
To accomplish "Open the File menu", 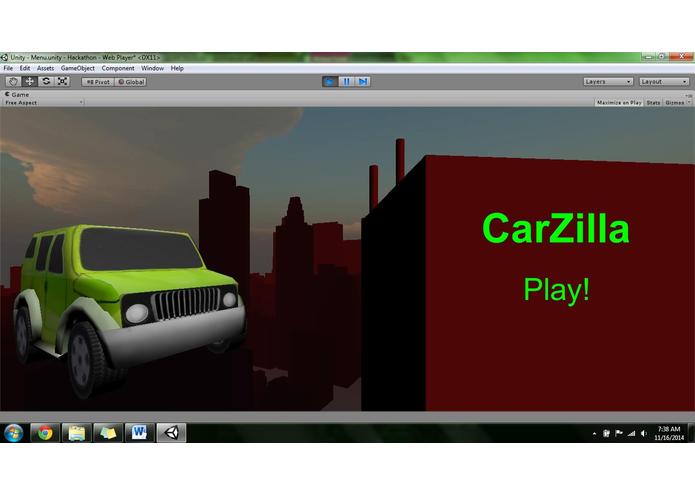I will tap(8, 68).
